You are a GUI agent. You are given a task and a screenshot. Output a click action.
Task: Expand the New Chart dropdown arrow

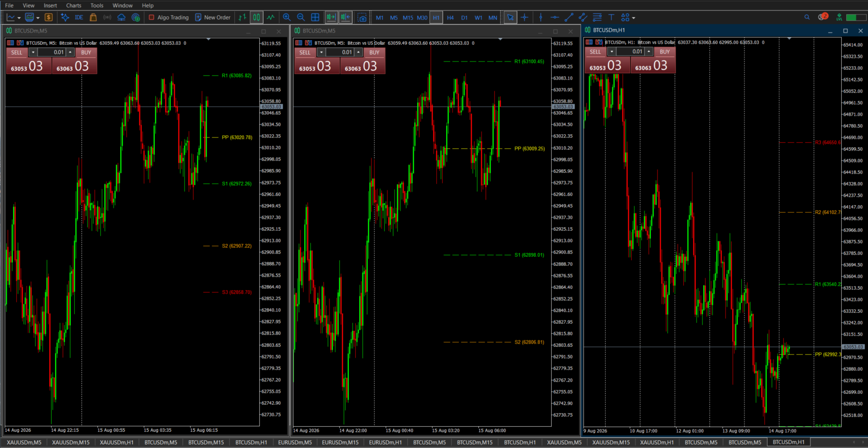tap(19, 18)
